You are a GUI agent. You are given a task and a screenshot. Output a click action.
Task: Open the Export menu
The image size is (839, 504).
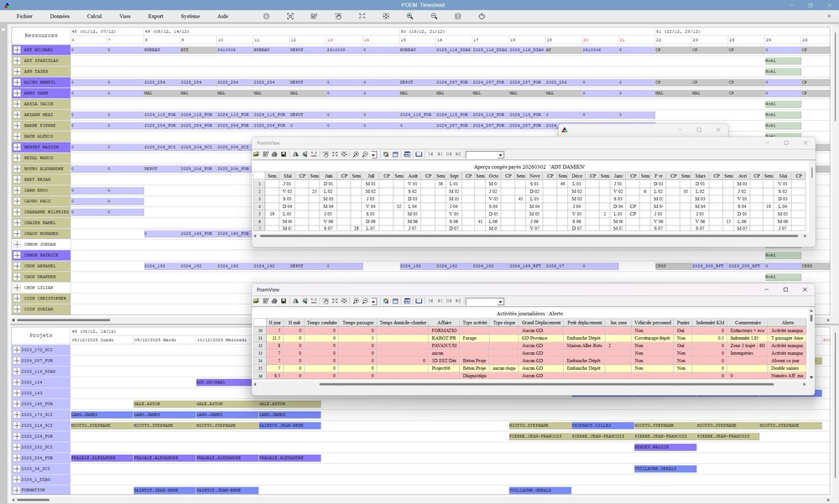point(156,16)
